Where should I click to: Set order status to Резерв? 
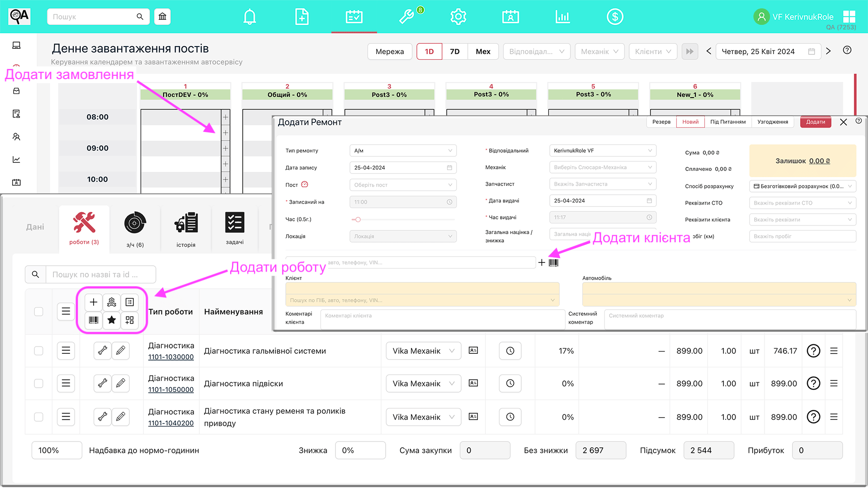click(x=661, y=122)
